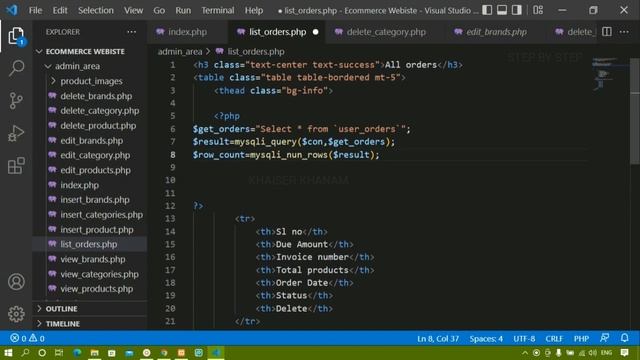Screen dimensions: 640x360
Task: Open view_products.php in explorer
Action: coord(97,289)
